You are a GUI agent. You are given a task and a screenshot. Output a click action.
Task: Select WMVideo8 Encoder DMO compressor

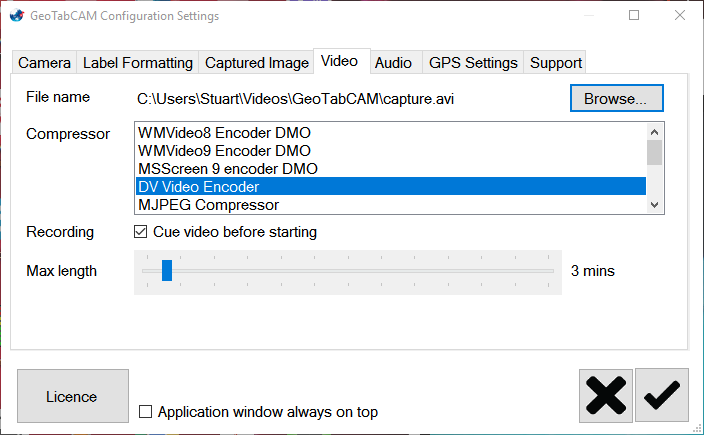coord(224,132)
